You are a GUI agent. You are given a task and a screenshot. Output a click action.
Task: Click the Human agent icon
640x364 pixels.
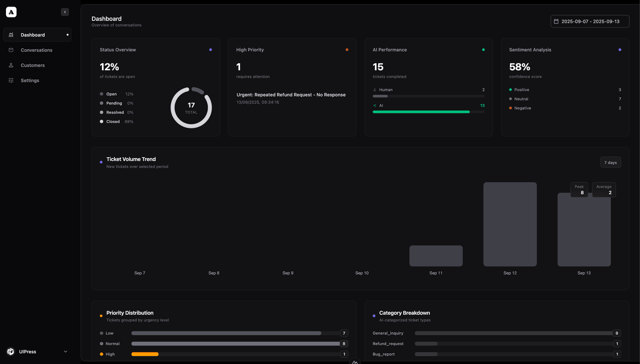click(x=375, y=90)
